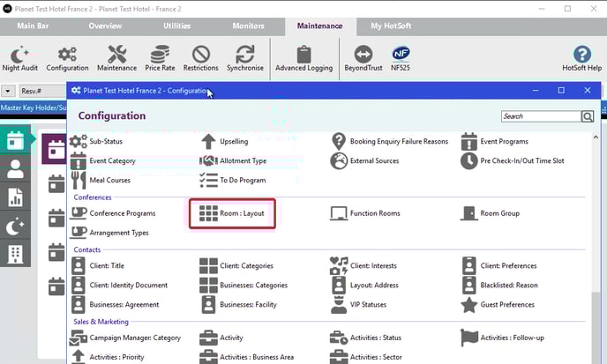Open VIP Statuses configuration

click(359, 305)
